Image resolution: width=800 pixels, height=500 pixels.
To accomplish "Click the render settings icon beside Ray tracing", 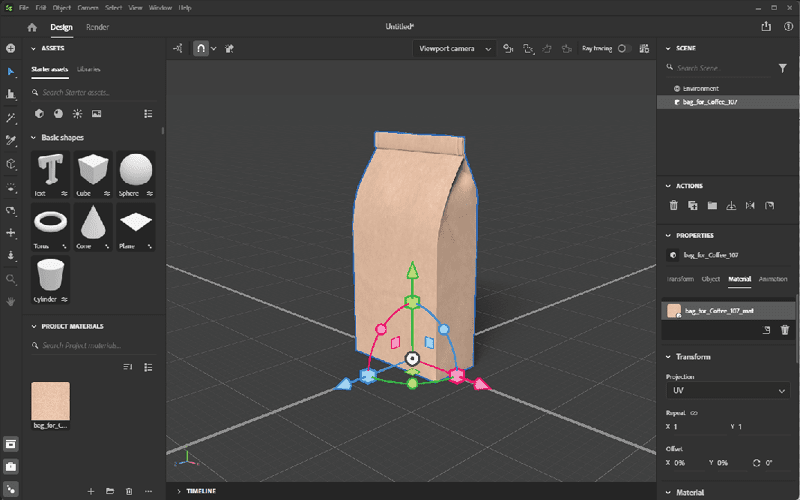I will click(644, 48).
